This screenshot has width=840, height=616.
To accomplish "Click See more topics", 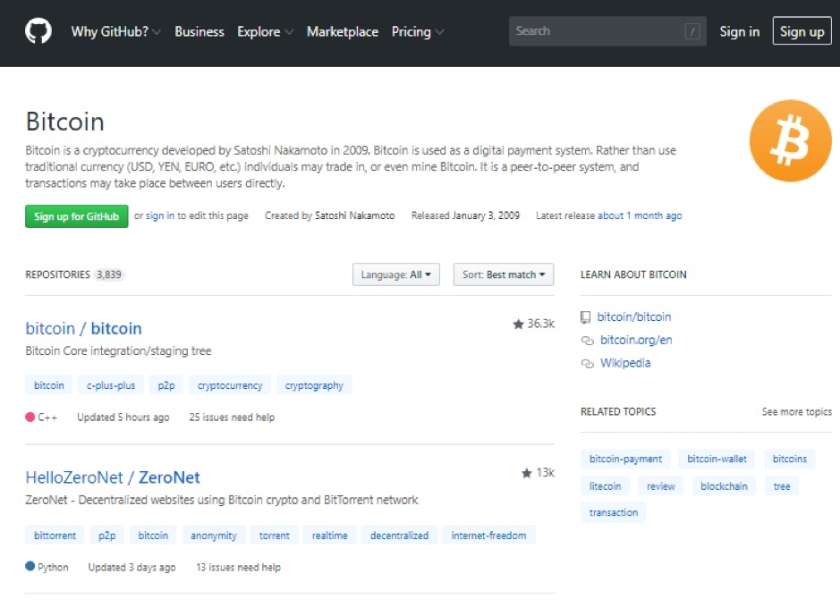I will 796,411.
